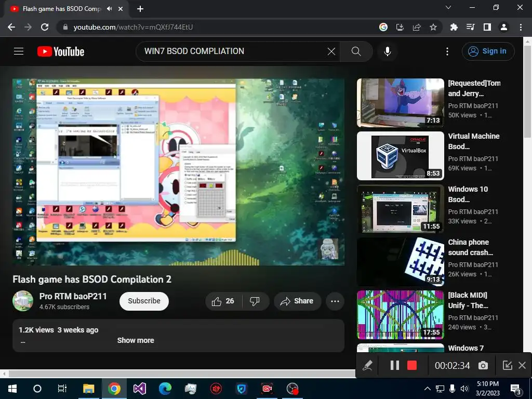Like the video with thumbs-up button
Screen dimensions: 532x399
(223, 301)
